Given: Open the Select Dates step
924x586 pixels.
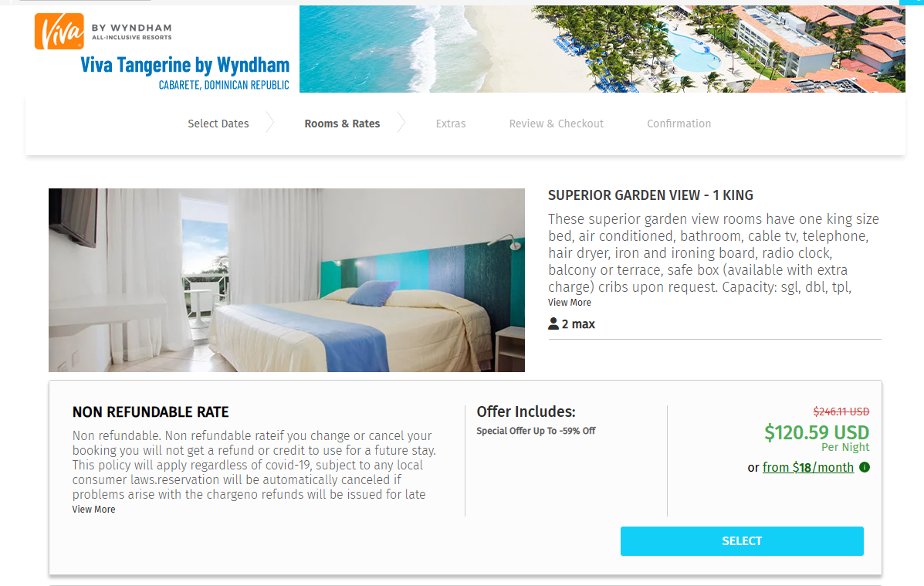Looking at the screenshot, I should click(218, 124).
